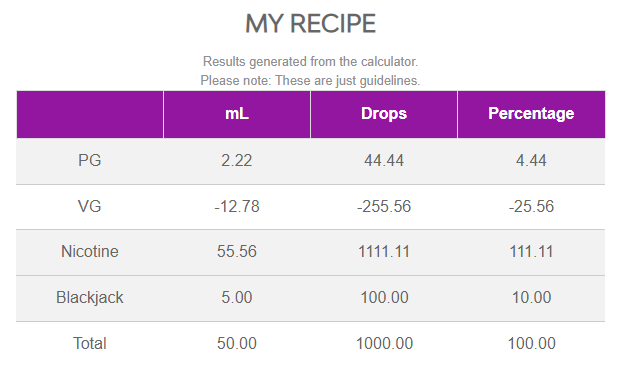Select the VG percentage value -25.56

click(531, 206)
